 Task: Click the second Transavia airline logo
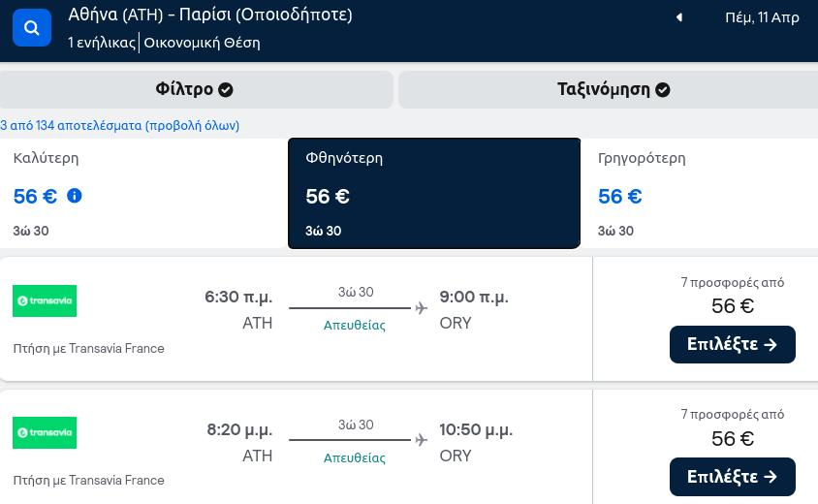(45, 432)
